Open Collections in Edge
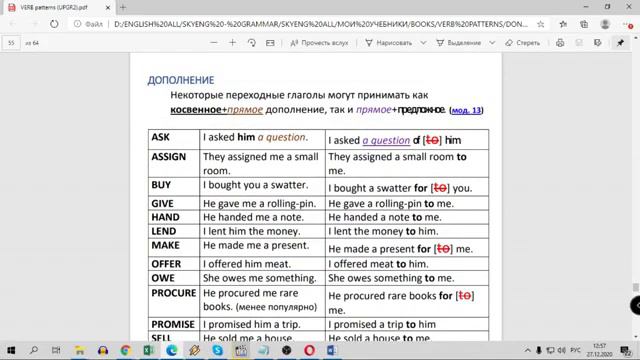Viewport: 640px width, 360px height. (x=584, y=24)
